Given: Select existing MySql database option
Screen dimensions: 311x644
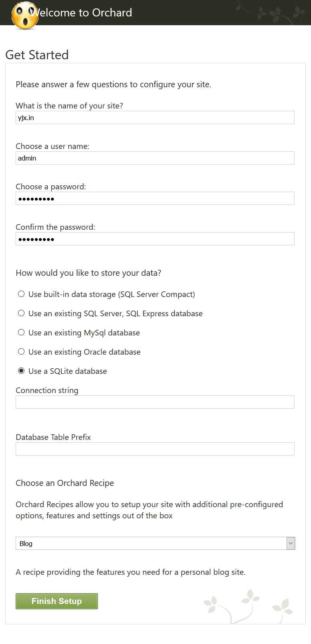Looking at the screenshot, I should point(21,332).
